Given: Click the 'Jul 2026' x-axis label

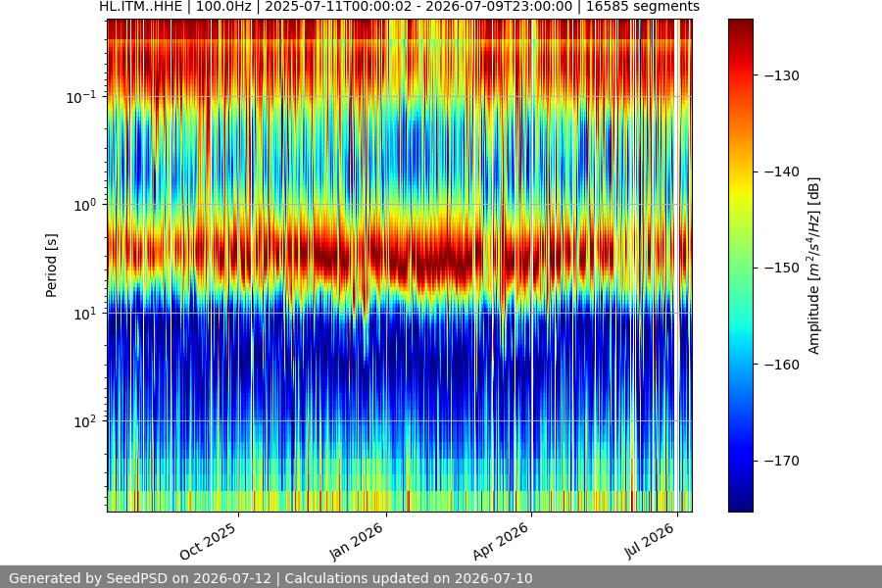Looking at the screenshot, I should (649, 541).
